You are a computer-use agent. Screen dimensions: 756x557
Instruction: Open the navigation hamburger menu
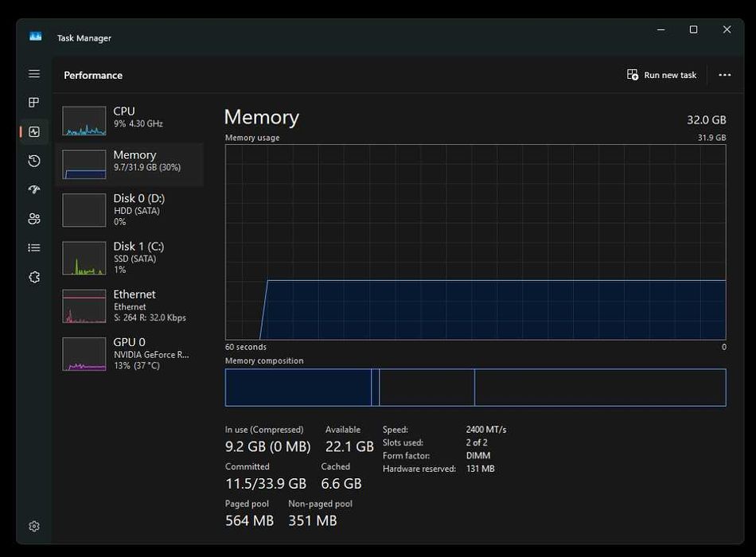(x=34, y=74)
